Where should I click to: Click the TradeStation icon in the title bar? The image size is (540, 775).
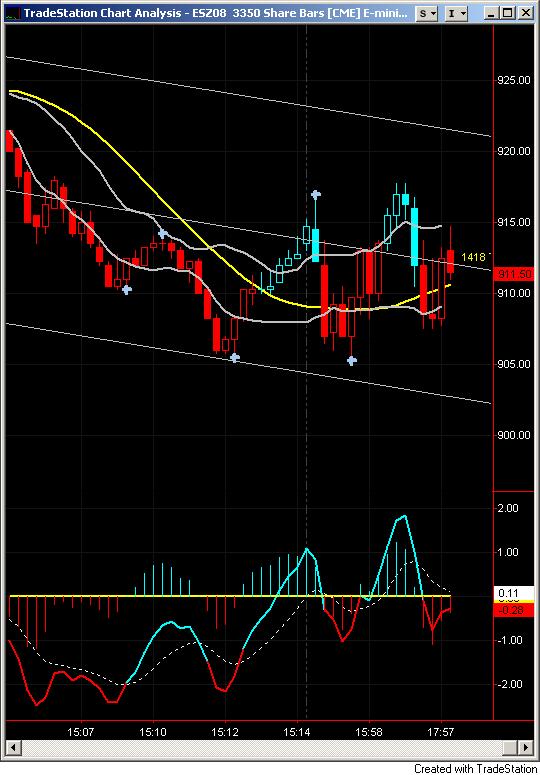(x=13, y=13)
